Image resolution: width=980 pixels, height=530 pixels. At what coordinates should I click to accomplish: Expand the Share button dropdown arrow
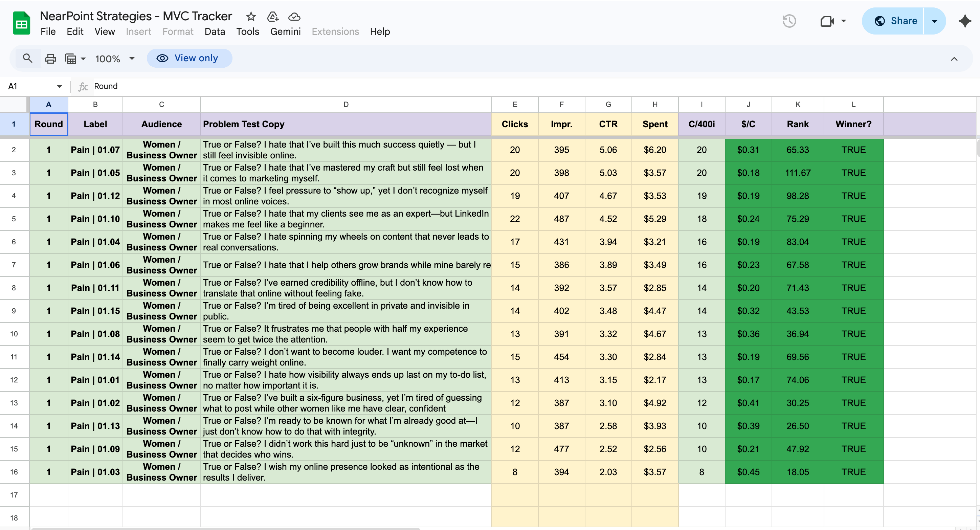tap(934, 21)
